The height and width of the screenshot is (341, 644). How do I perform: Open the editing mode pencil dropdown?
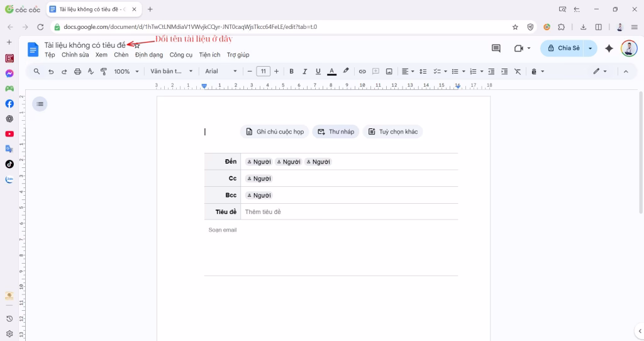[x=599, y=72]
